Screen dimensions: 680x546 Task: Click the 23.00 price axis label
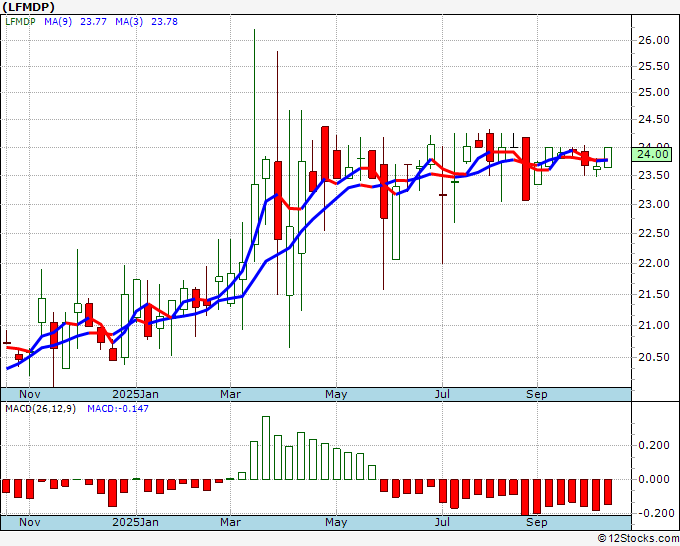[x=654, y=204]
